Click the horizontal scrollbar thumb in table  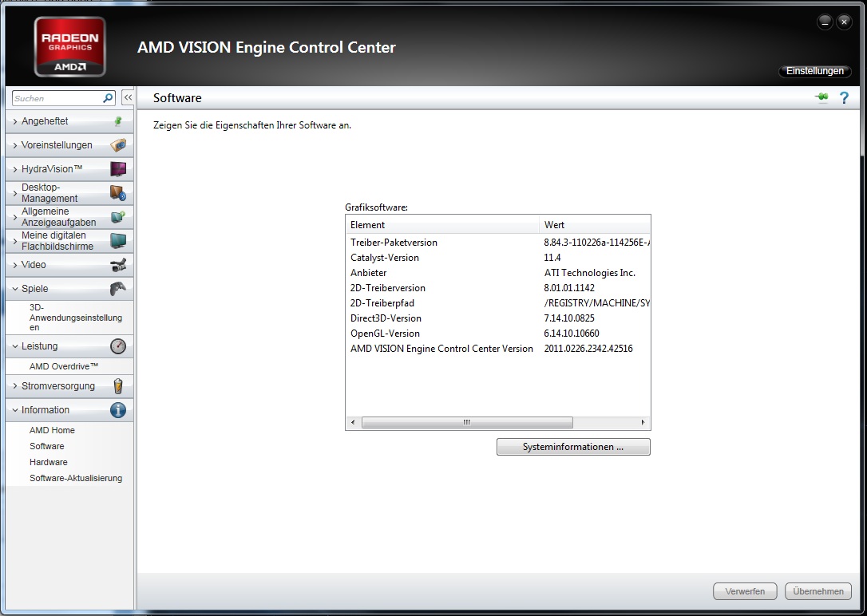click(x=467, y=423)
